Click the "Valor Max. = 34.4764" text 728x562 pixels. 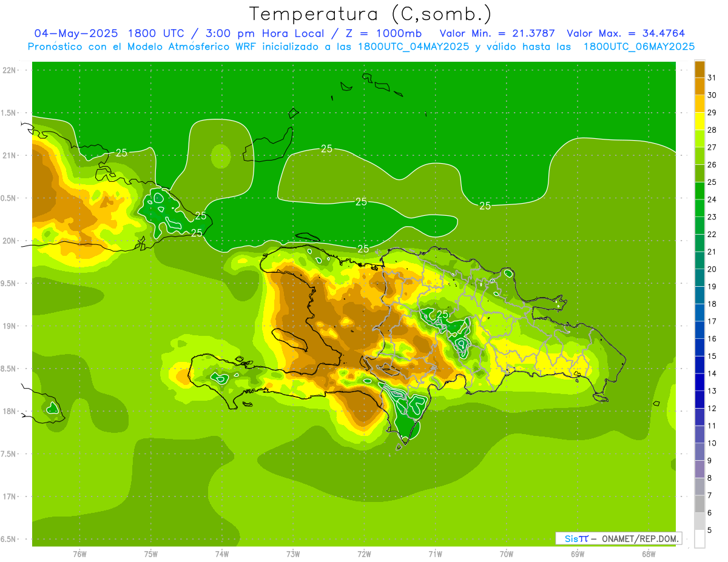[626, 33]
